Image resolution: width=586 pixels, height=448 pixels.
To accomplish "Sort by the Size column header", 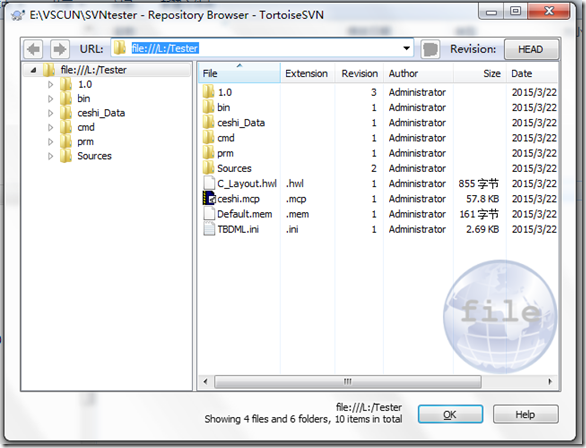I will tap(480, 73).
